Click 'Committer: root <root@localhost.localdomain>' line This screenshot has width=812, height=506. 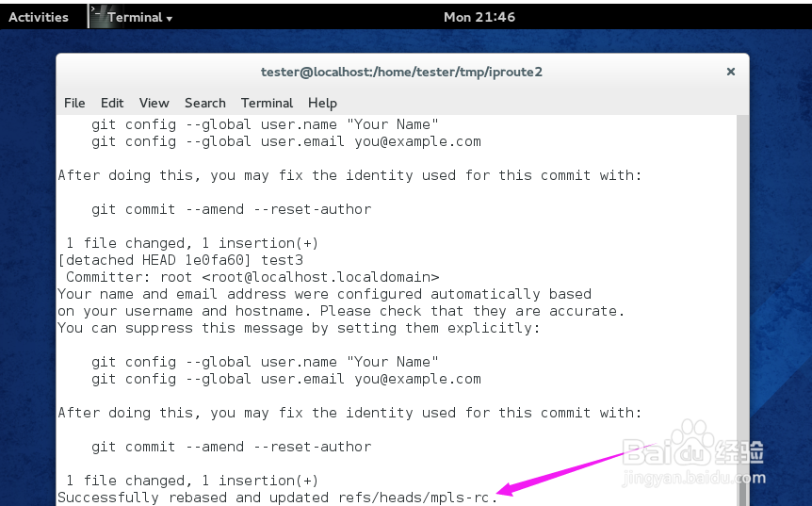(252, 277)
